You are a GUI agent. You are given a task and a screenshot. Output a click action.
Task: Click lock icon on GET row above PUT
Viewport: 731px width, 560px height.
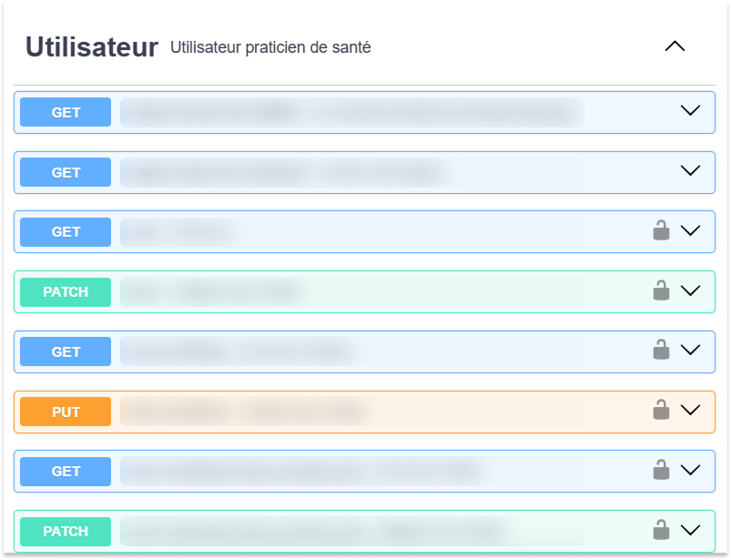point(661,350)
